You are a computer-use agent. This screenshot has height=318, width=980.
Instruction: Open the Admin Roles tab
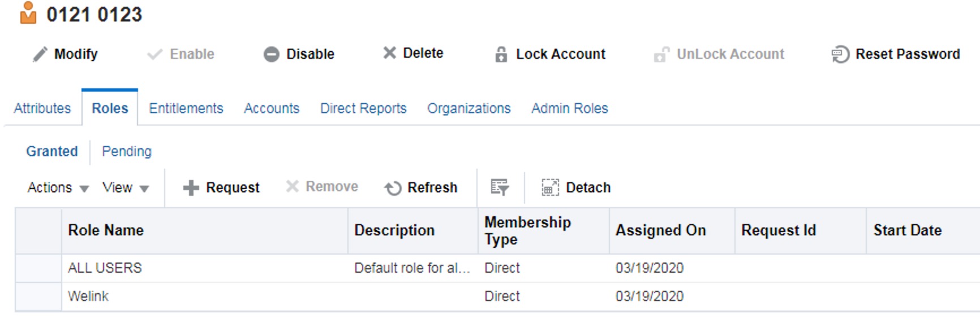click(x=570, y=108)
